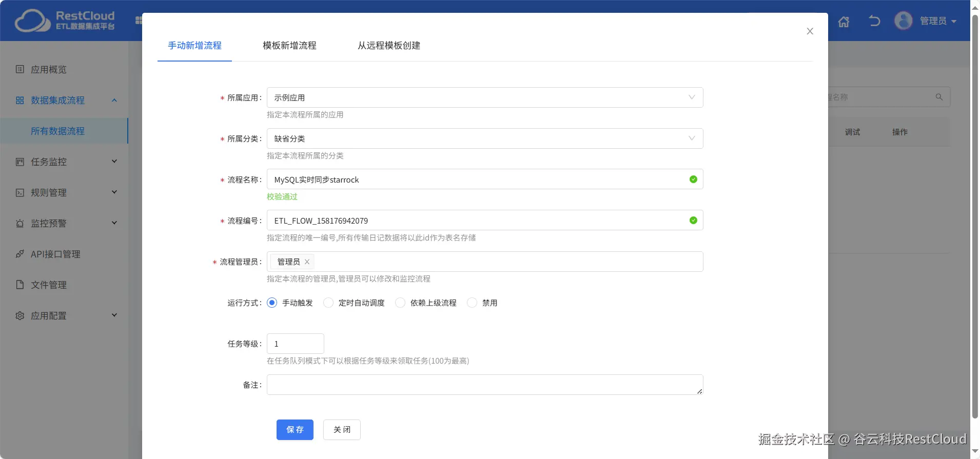Click the search magnifier icon

[x=939, y=97]
